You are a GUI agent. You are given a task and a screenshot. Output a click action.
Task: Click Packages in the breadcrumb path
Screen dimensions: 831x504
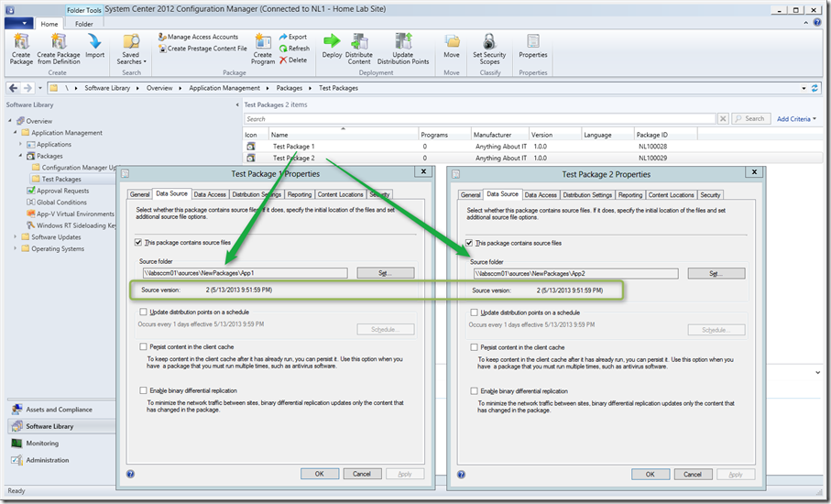click(289, 88)
